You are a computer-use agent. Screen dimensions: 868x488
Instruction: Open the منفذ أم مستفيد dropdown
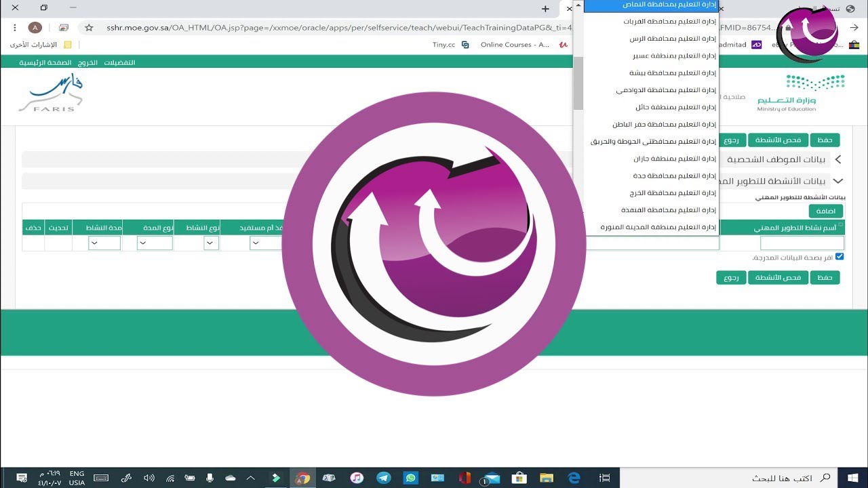click(265, 243)
